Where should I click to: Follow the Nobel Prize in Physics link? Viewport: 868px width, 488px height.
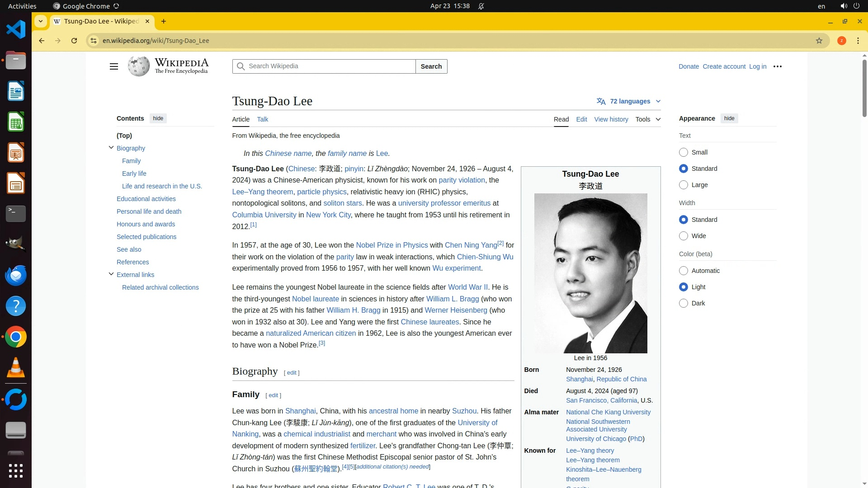click(392, 245)
